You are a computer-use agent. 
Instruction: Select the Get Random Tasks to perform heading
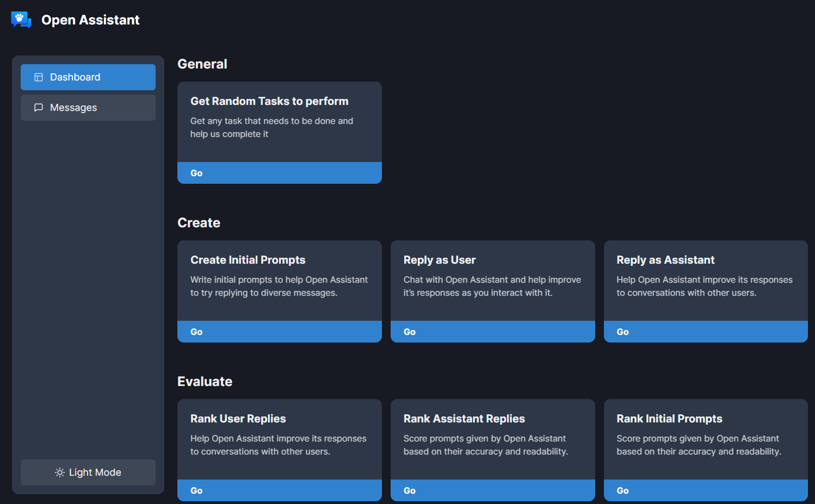coord(269,101)
